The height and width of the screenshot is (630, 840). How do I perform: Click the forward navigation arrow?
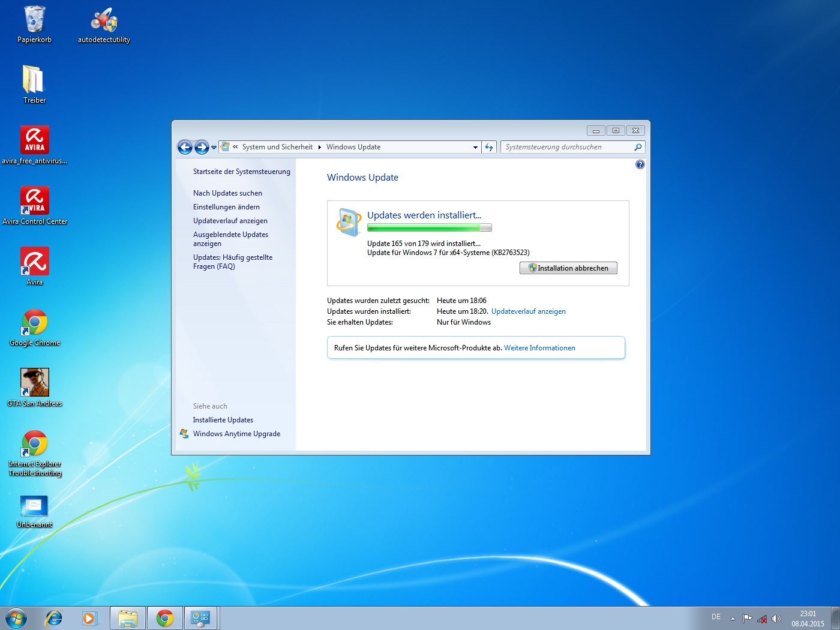pyautogui.click(x=202, y=147)
